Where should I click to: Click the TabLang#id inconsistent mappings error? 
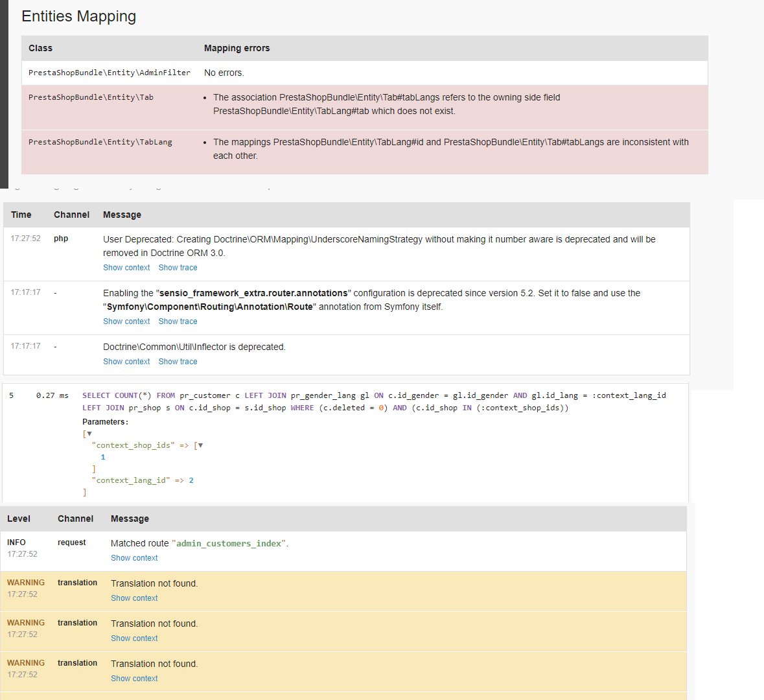451,148
